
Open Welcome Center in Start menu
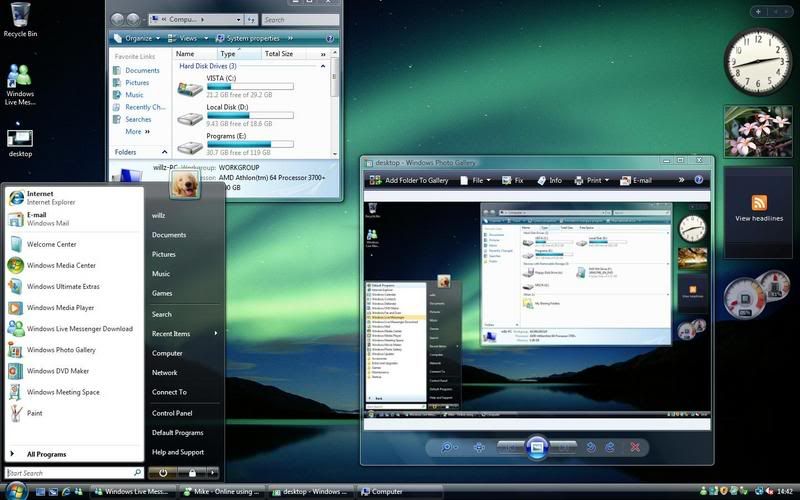[73, 244]
